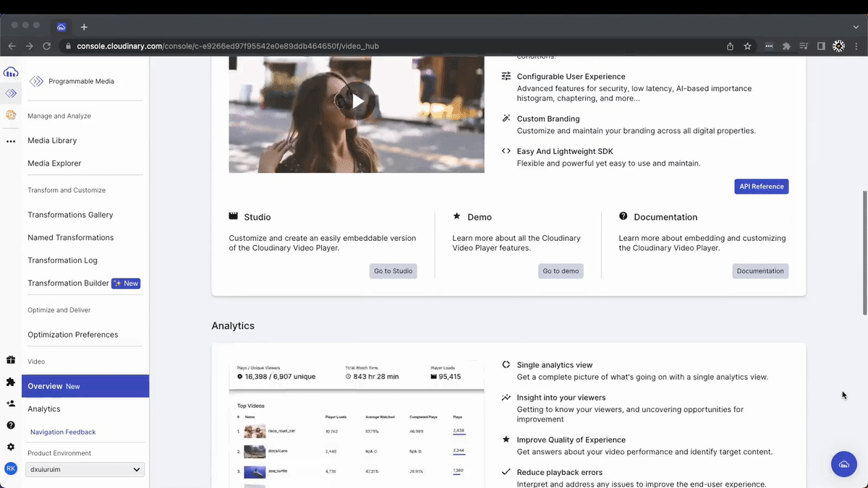Click the Analytics section title
The width and height of the screenshot is (868, 488).
[233, 326]
